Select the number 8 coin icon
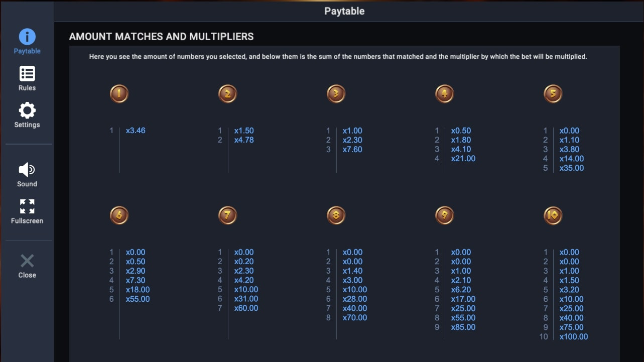This screenshot has width=644, height=362. (336, 215)
